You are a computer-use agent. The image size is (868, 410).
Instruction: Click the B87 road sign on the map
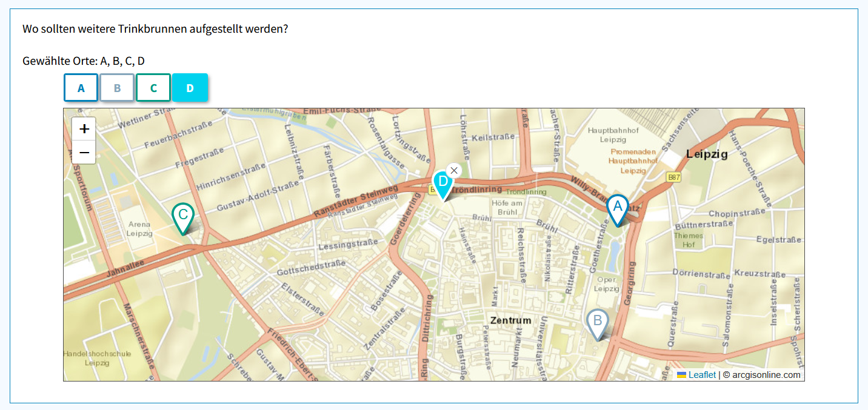tap(673, 177)
